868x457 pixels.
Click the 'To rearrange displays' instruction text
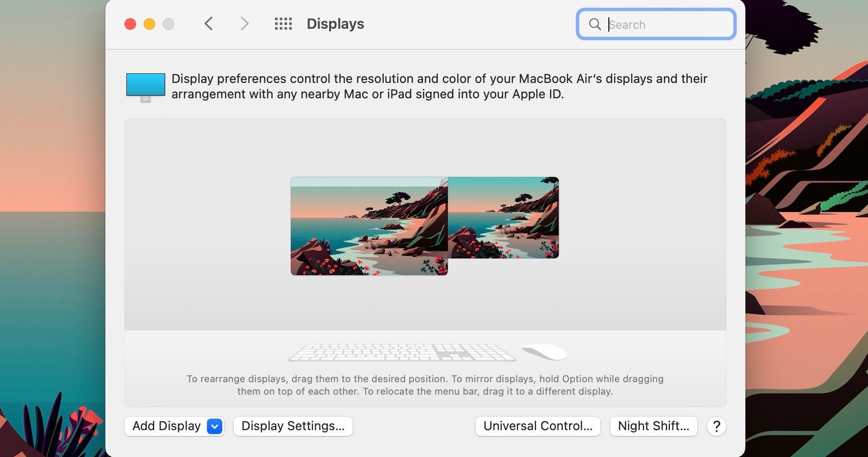pos(425,385)
